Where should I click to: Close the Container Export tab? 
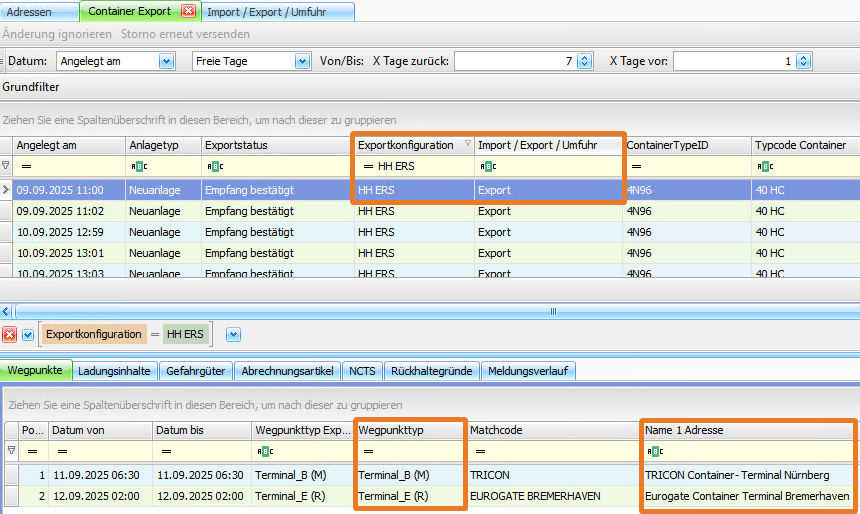[189, 11]
